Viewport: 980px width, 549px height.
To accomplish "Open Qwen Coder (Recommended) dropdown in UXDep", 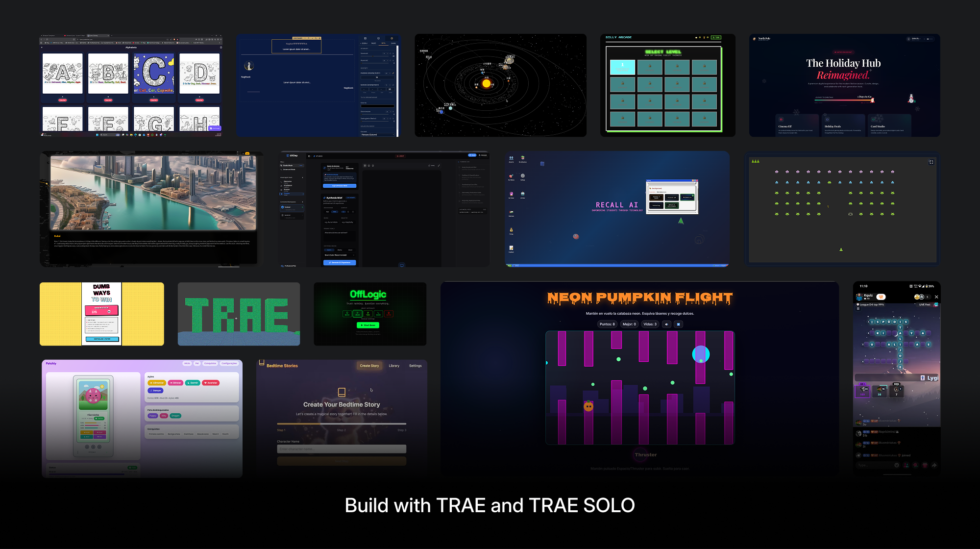I will click(x=339, y=255).
